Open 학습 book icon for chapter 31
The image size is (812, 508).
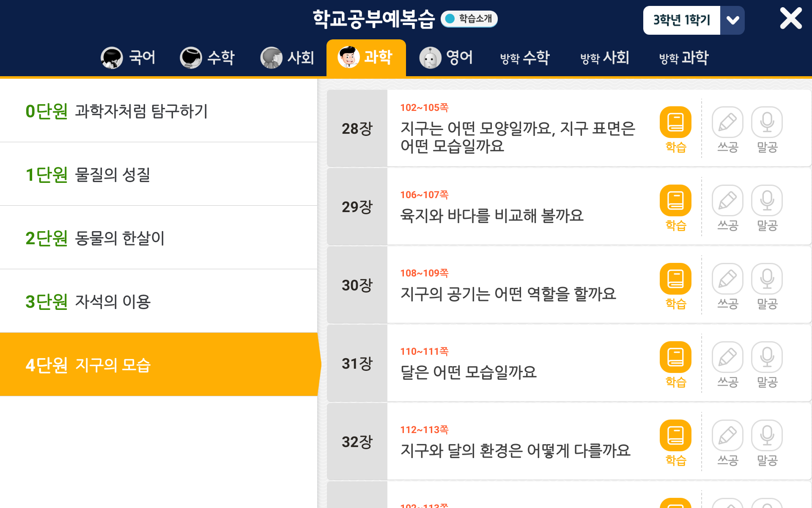[x=675, y=357]
